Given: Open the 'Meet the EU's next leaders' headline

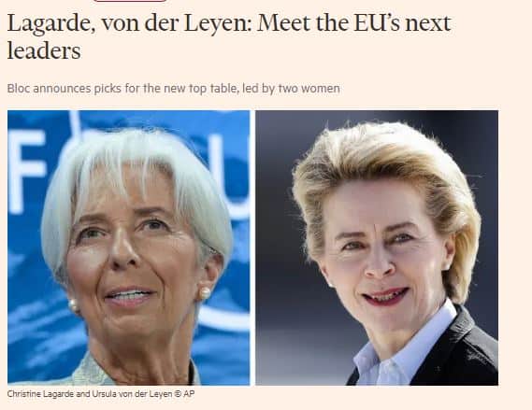Looking at the screenshot, I should (x=229, y=36).
